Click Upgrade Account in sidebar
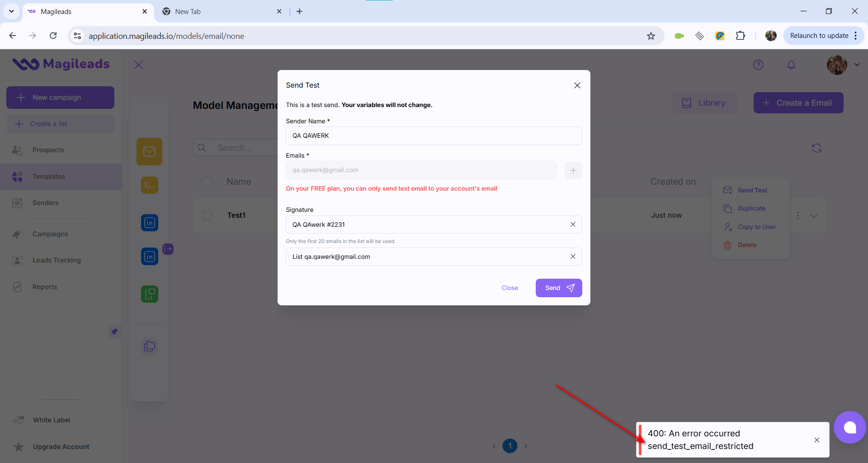The image size is (868, 463). (61, 447)
